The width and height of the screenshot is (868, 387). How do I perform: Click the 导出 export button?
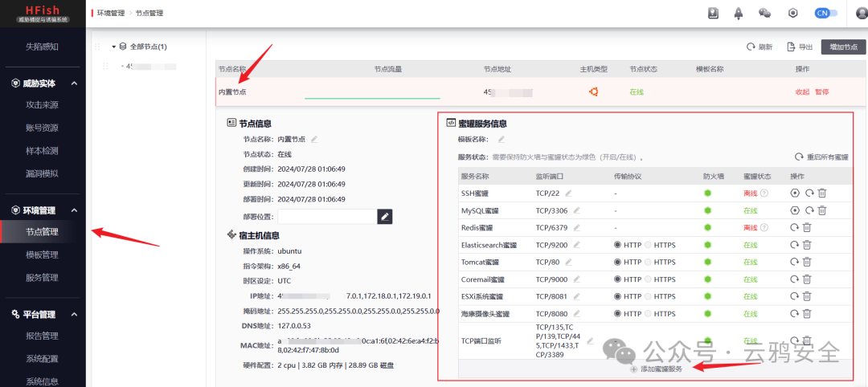point(800,47)
